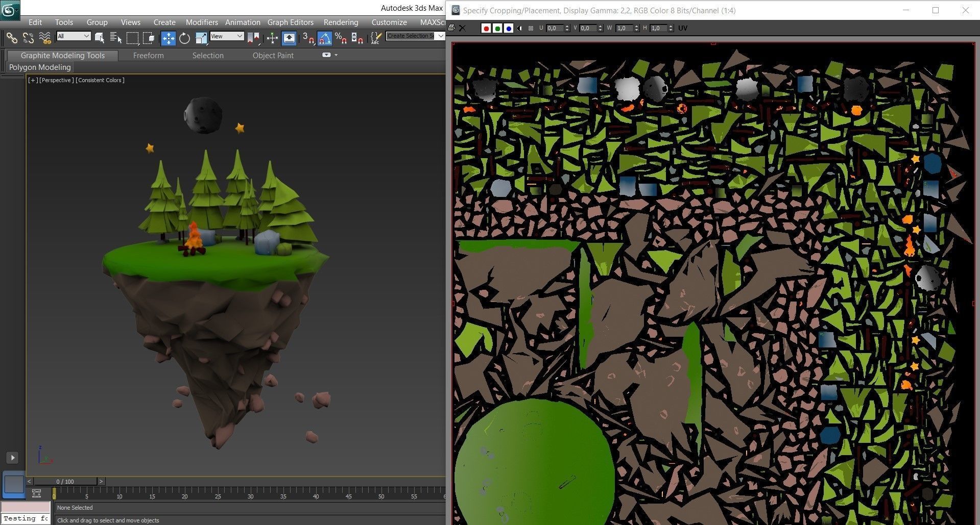Activate the Select Object tool

(x=100, y=38)
